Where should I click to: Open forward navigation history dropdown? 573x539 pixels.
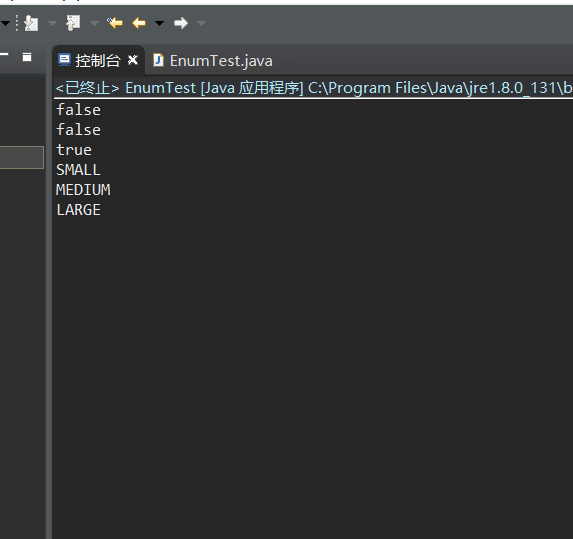pos(201,24)
